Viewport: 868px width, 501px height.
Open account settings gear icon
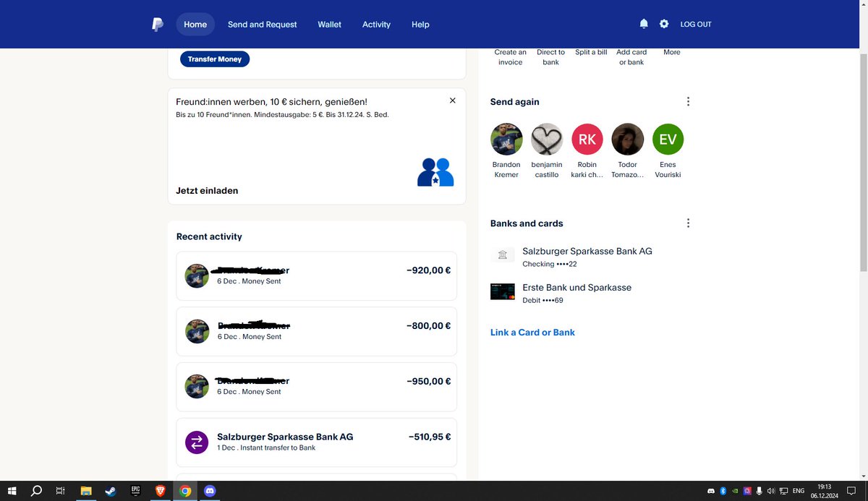[664, 24]
